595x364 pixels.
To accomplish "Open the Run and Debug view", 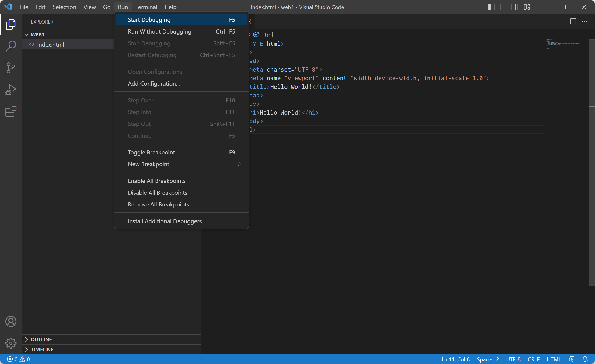I will tap(11, 90).
